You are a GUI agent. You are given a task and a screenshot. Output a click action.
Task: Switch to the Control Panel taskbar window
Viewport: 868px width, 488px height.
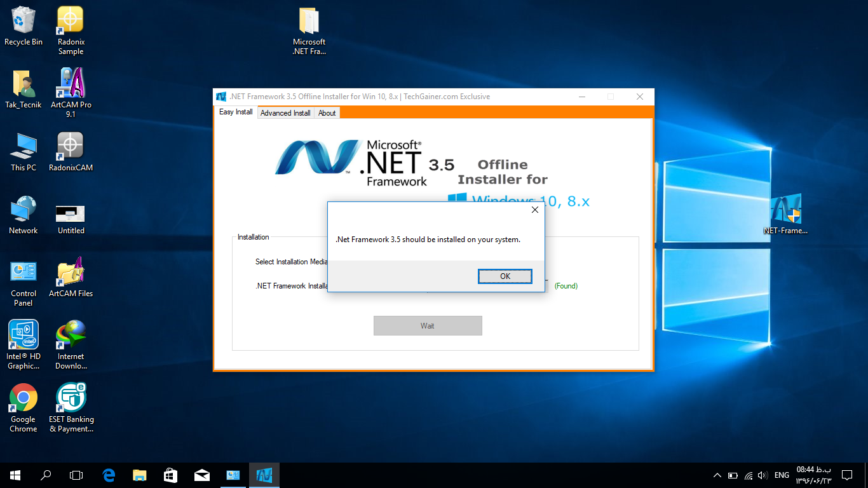[x=233, y=475]
